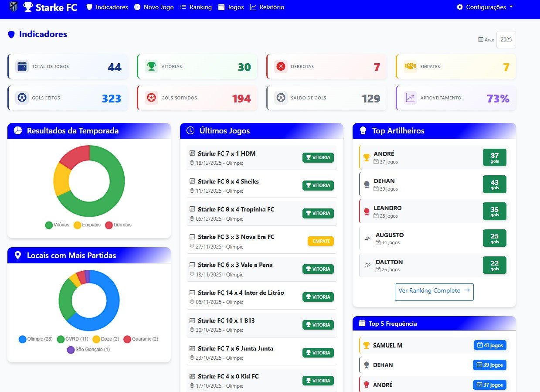Screen dimensions: 540x392
Task: Click the Starke FC club crest icon
Action: click(x=13, y=7)
